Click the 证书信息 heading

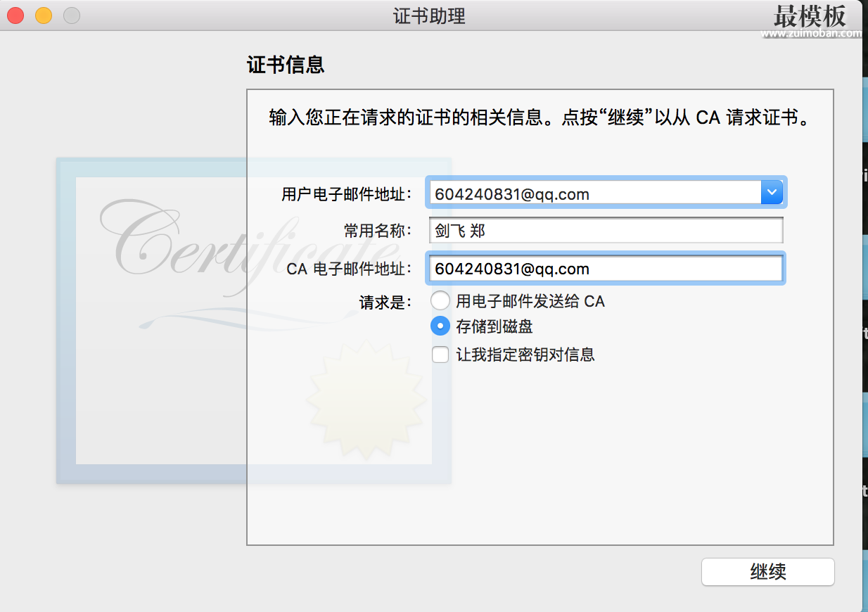(x=286, y=65)
